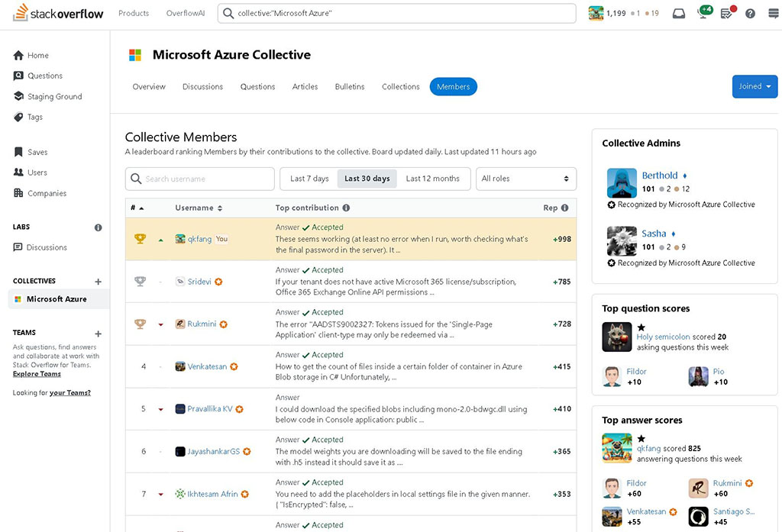
Task: Click the gold trophy icon in qkfang row
Action: [x=141, y=239]
